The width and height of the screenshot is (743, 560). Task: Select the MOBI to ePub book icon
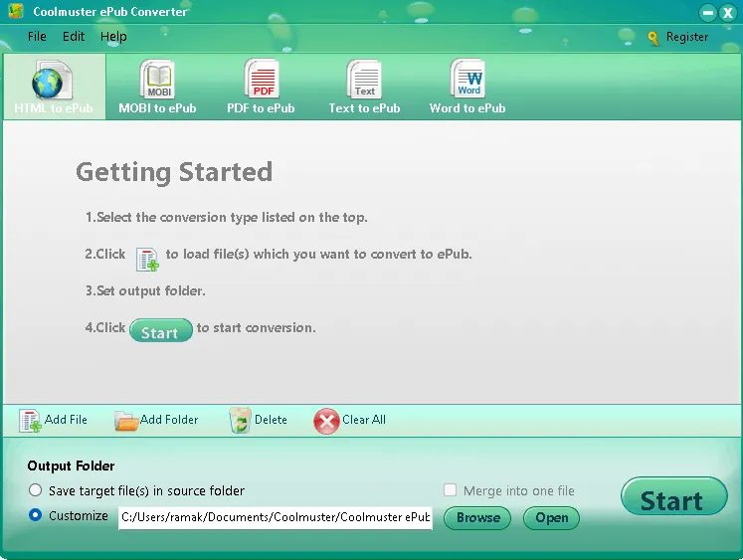click(x=157, y=80)
